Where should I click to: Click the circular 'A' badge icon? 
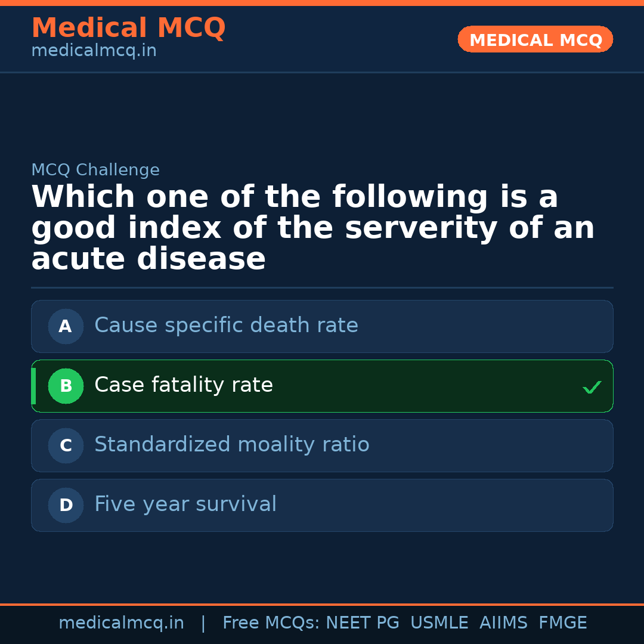66,326
